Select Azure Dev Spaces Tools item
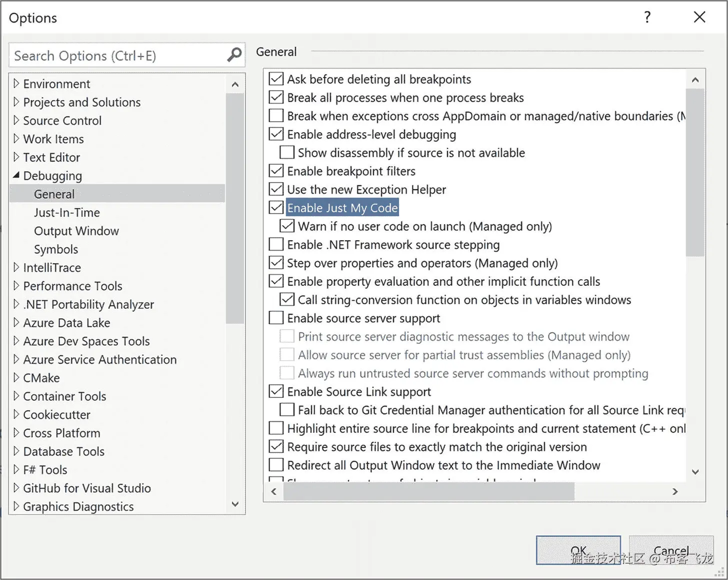This screenshot has width=728, height=580. coord(86,341)
